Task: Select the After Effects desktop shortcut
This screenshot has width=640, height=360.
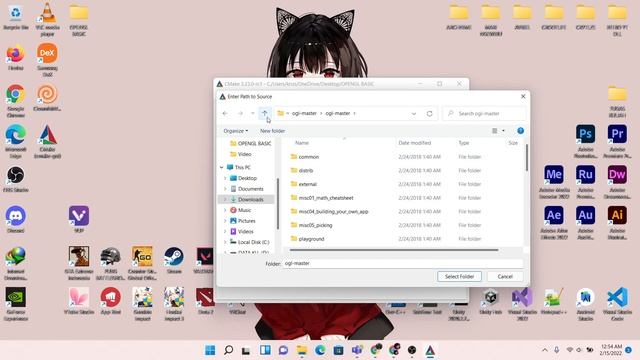Action: (554, 223)
